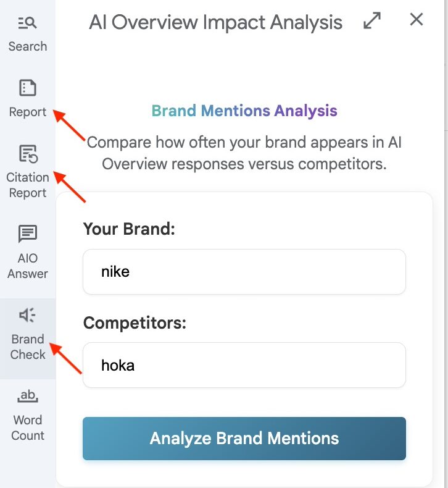Click the Search magnifier icon in sidebar

point(28,23)
